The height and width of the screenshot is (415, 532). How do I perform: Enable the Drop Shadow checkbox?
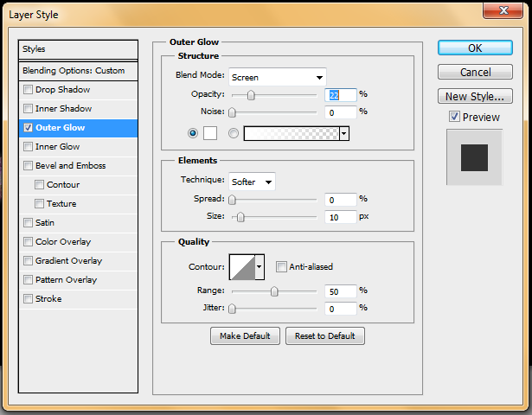point(29,90)
